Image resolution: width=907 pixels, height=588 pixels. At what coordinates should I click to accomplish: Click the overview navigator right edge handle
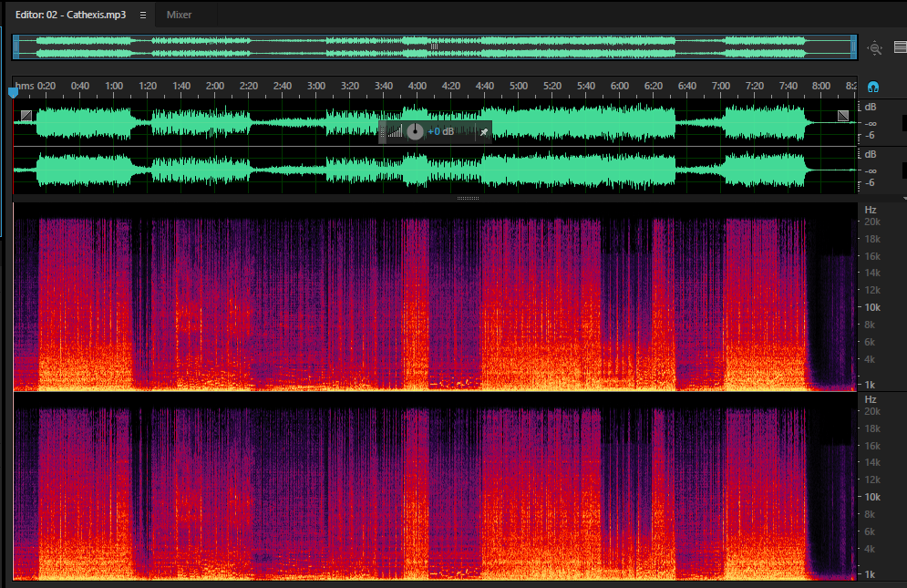pos(853,46)
